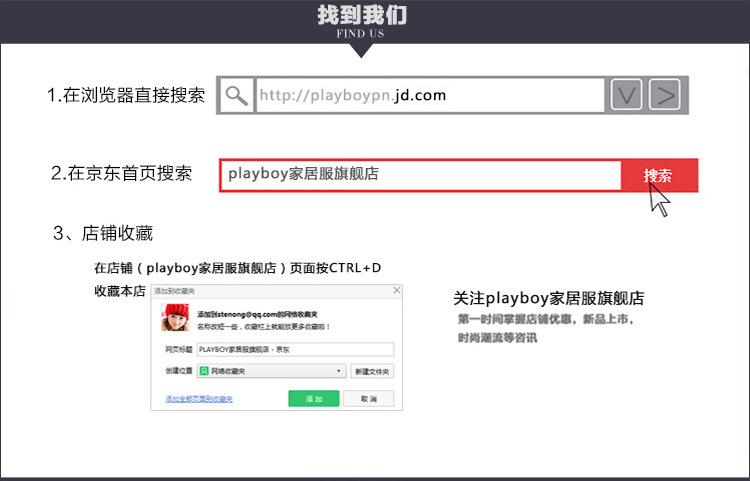The width and height of the screenshot is (750, 481).
Task: Click the http://playboypn.jd.com address field
Action: pos(430,95)
